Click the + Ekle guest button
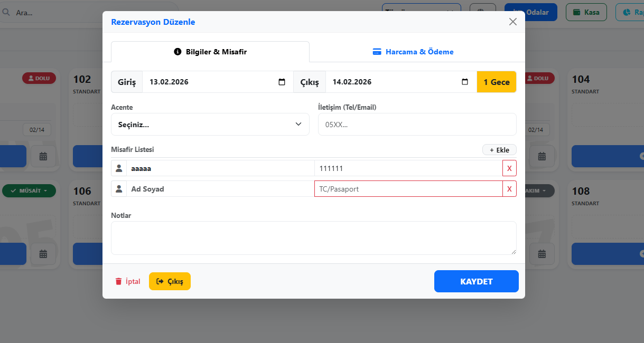Screen dimensions: 644x343 (x=499, y=150)
